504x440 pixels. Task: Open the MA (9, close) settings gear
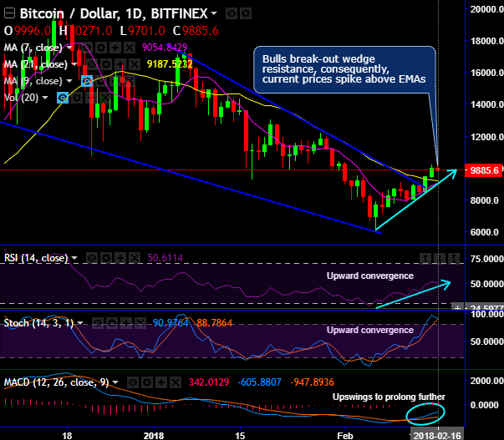coord(101,81)
